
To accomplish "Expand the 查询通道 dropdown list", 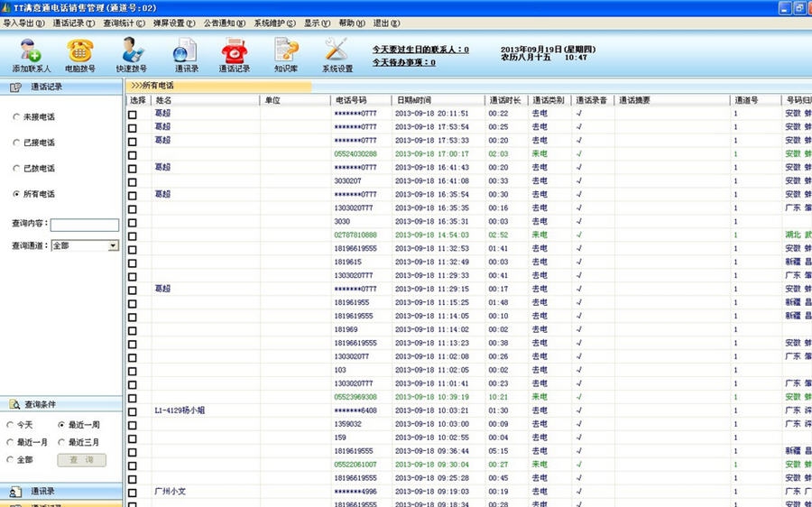I will tap(113, 245).
